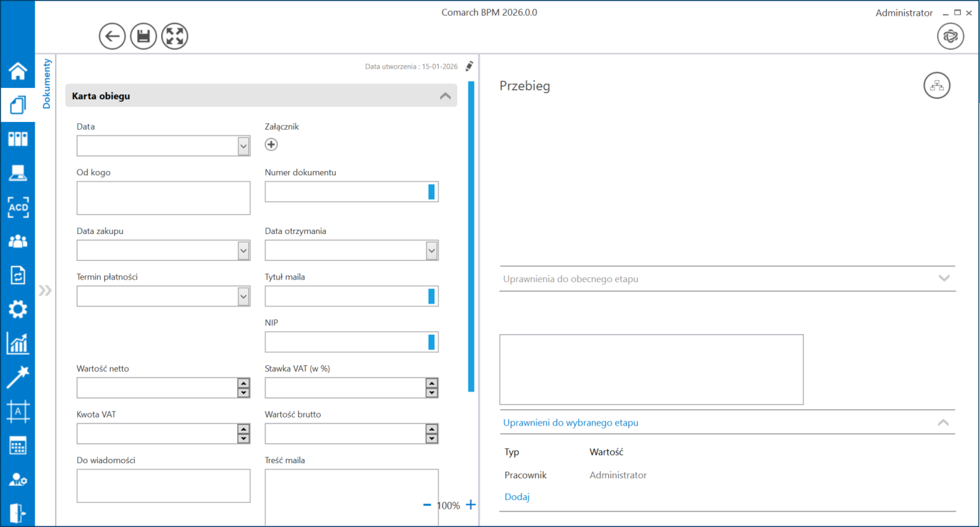
Task: Open the Data otrzymania dropdown
Action: 431,250
